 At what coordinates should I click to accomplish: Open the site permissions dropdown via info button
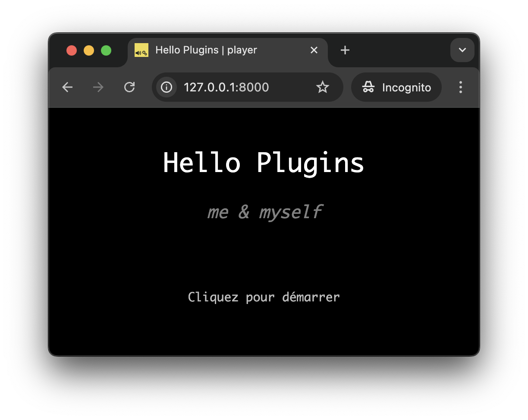pos(166,87)
